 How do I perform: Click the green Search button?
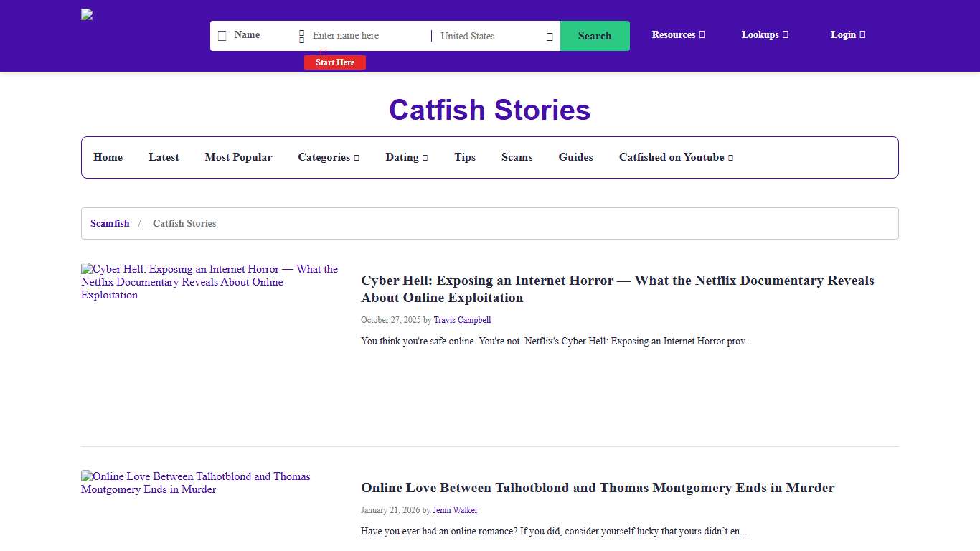point(595,35)
